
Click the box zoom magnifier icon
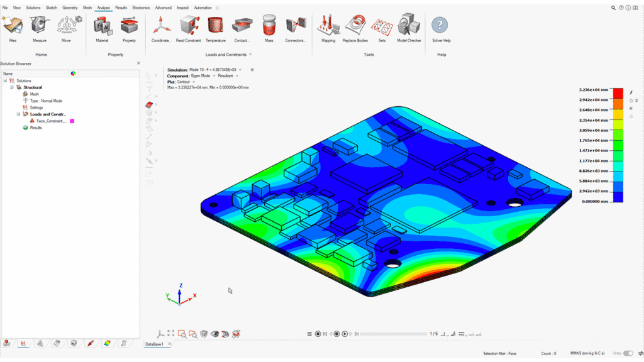[x=182, y=334]
